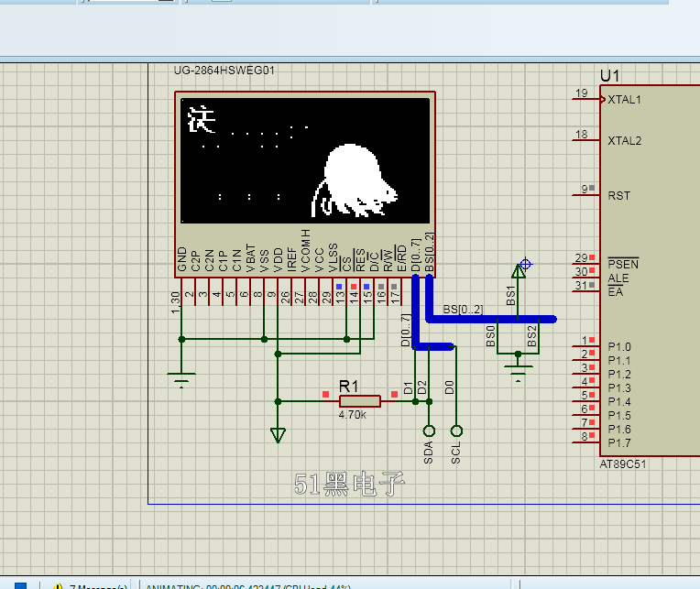
Task: Click the P1.2 pin name
Action: click(619, 375)
